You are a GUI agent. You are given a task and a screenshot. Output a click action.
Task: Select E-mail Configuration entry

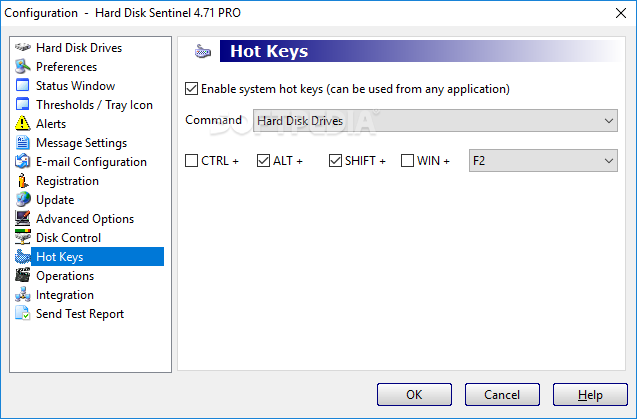point(91,162)
